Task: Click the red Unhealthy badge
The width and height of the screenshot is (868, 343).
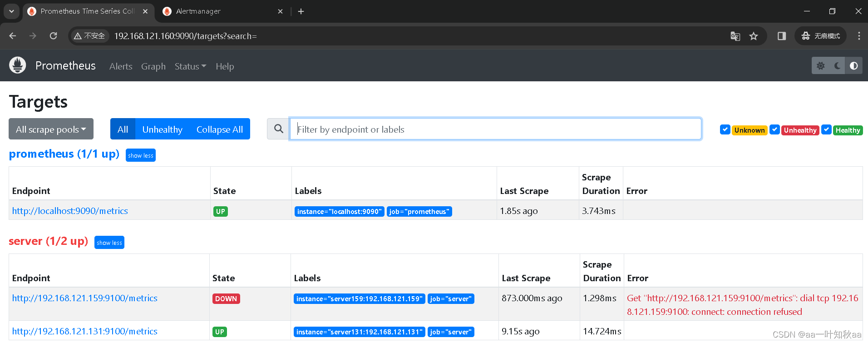Action: tap(800, 130)
